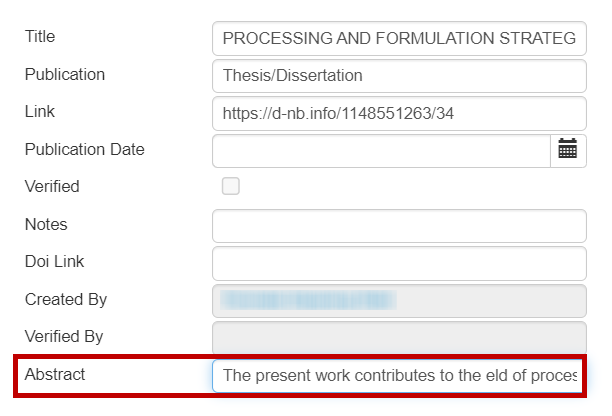612x416 pixels.
Task: Click the greyed-out Created By field
Action: [x=399, y=300]
